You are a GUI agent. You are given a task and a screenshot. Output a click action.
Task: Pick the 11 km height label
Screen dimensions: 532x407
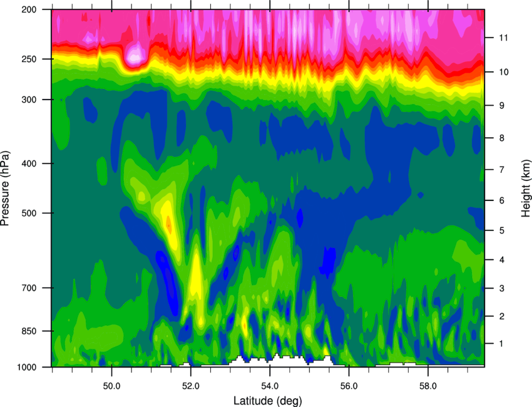click(503, 38)
